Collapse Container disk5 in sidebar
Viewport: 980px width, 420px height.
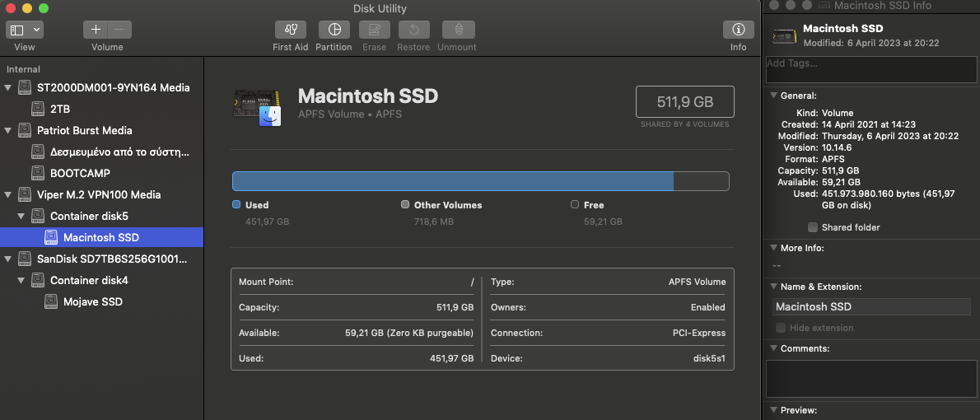point(21,217)
